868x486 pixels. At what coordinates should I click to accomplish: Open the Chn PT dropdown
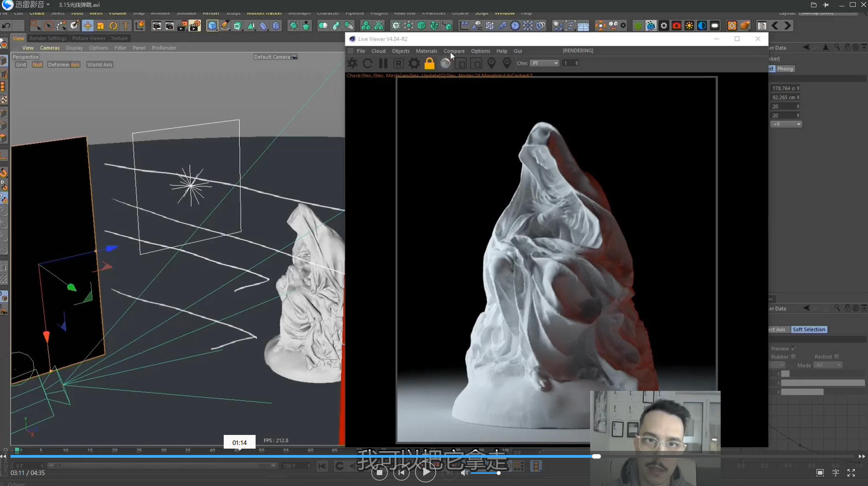click(x=544, y=63)
